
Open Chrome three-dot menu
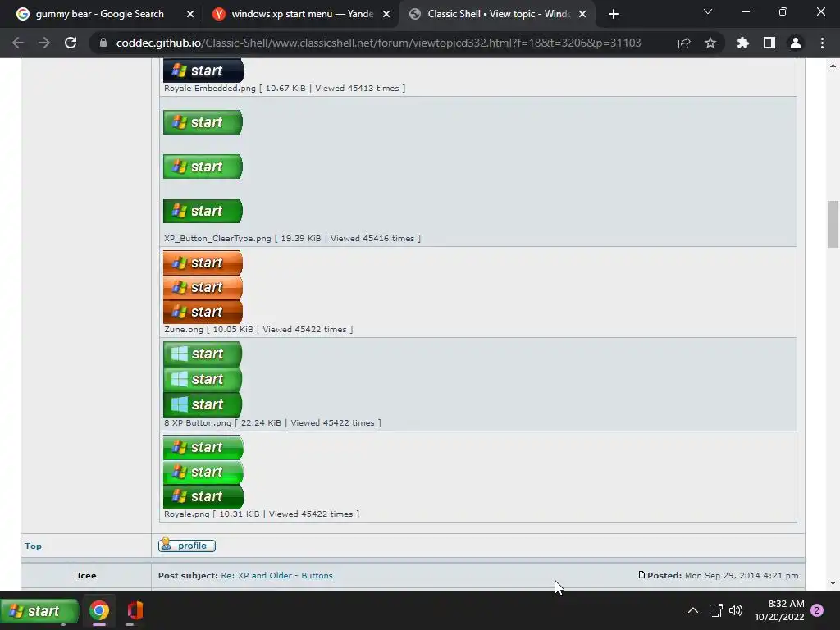click(x=822, y=43)
